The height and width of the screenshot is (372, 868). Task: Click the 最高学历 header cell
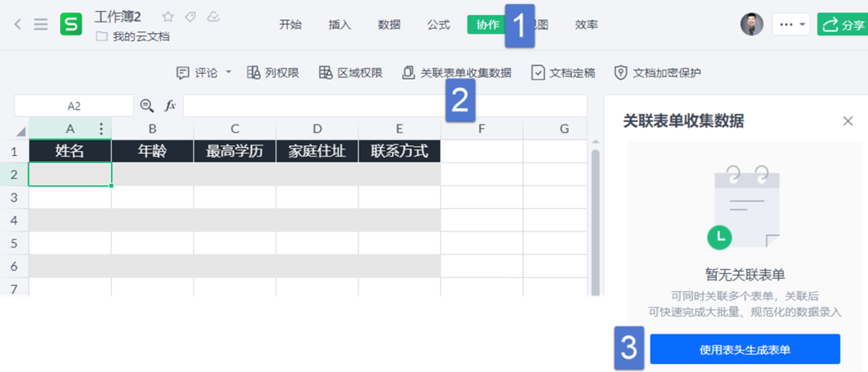click(235, 152)
